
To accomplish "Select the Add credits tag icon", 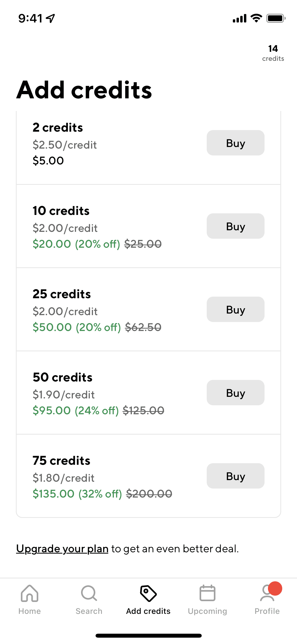I will pos(148,593).
